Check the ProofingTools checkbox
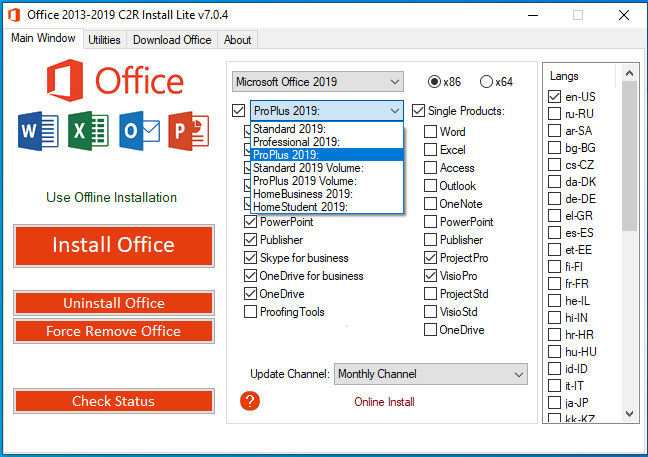Viewport: 648px width, 457px height. 250,312
